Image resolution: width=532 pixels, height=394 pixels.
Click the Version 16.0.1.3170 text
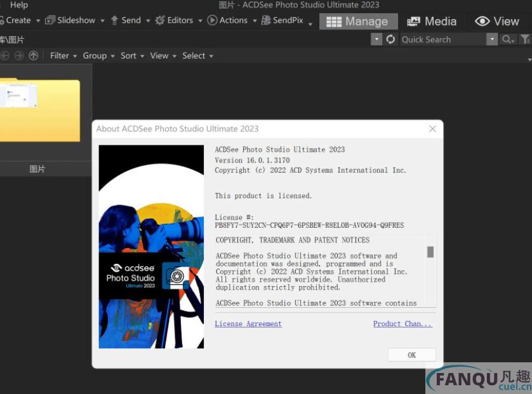[252, 160]
